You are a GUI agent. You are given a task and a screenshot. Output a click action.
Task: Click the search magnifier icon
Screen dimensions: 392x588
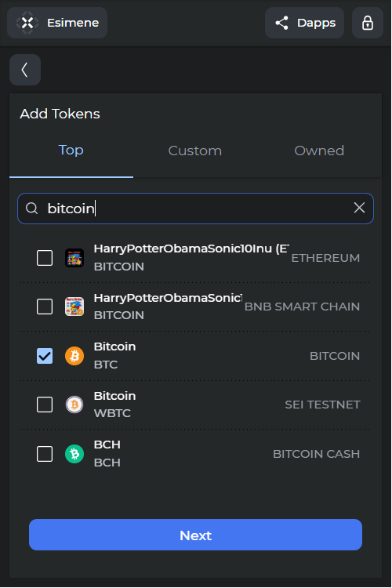point(32,208)
